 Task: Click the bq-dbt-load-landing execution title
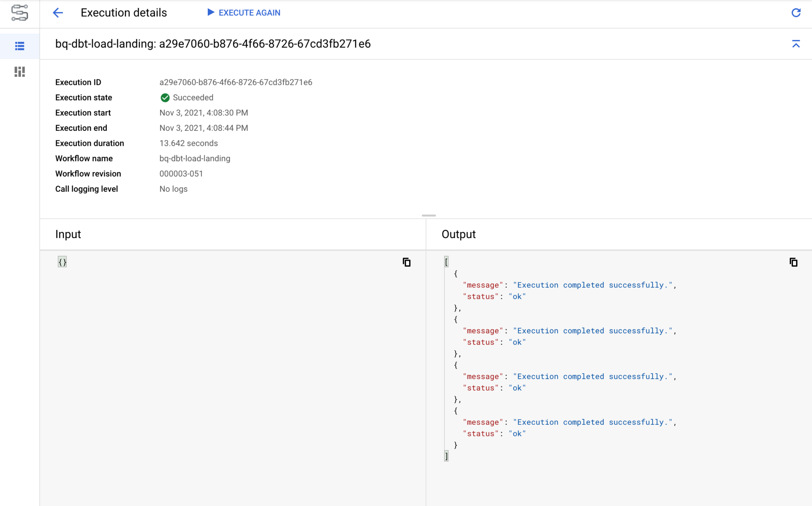point(213,44)
